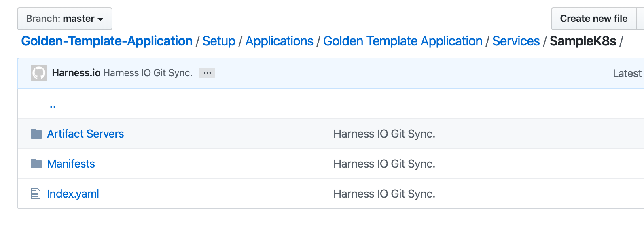Open the Branch: master dropdown
644x226 pixels.
pyautogui.click(x=65, y=19)
